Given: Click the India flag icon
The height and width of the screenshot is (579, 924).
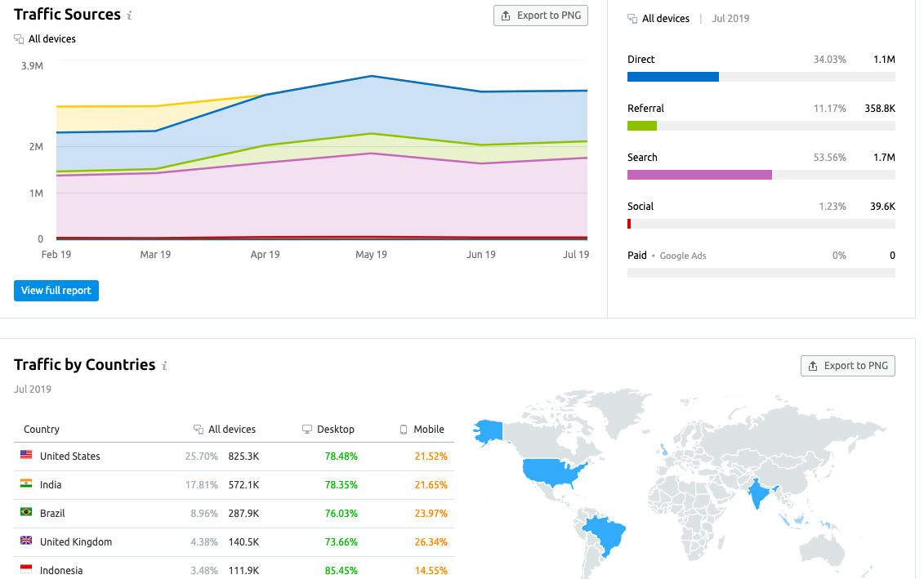Looking at the screenshot, I should point(26,484).
